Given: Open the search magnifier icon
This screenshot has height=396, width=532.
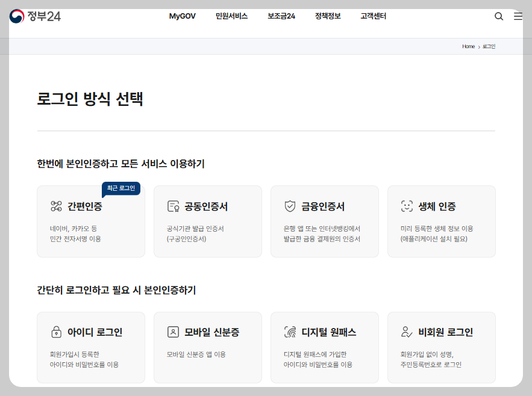Looking at the screenshot, I should 499,16.
